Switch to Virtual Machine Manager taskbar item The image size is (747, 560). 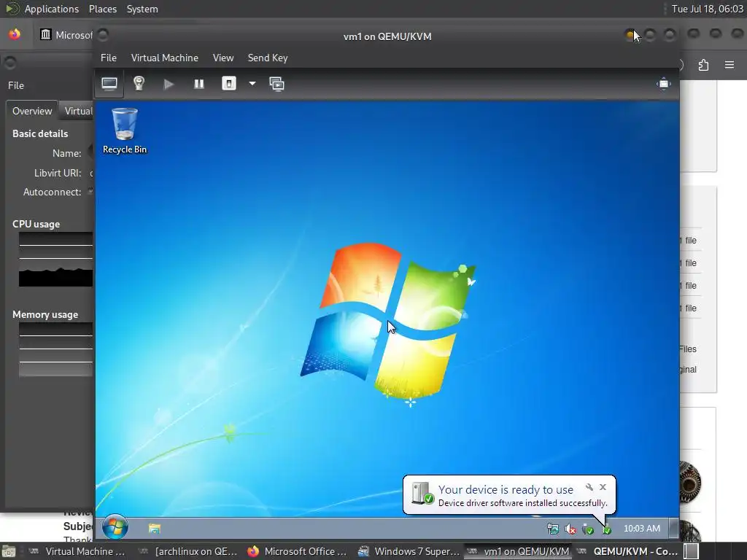[77, 551]
